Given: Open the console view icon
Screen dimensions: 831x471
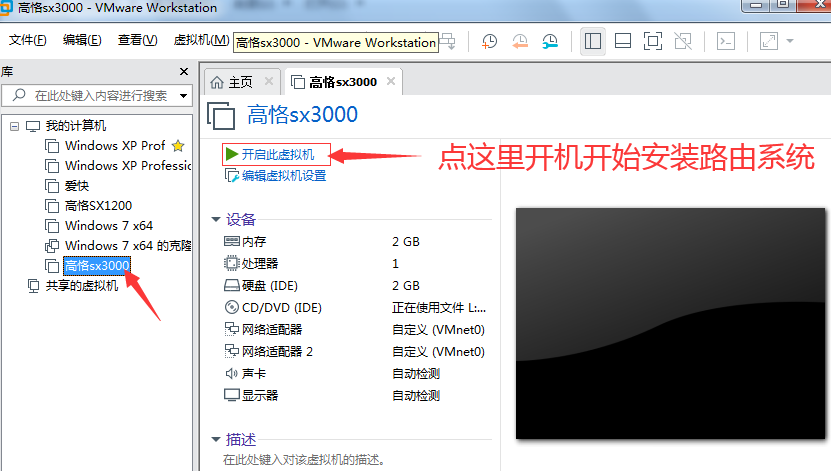Looking at the screenshot, I should (726, 41).
